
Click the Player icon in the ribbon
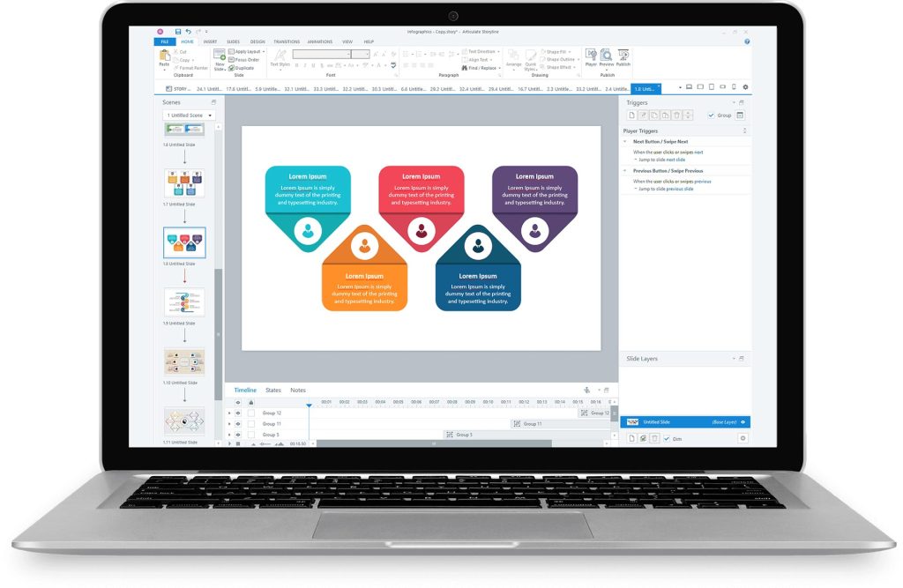point(591,56)
